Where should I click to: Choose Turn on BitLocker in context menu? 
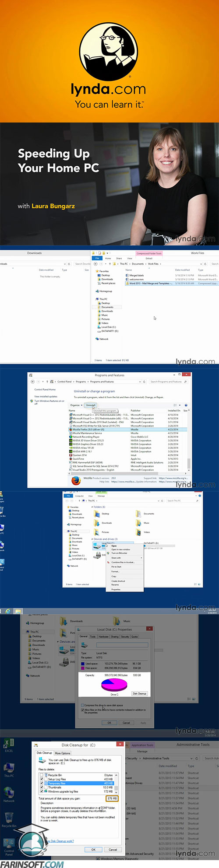[120, 553]
